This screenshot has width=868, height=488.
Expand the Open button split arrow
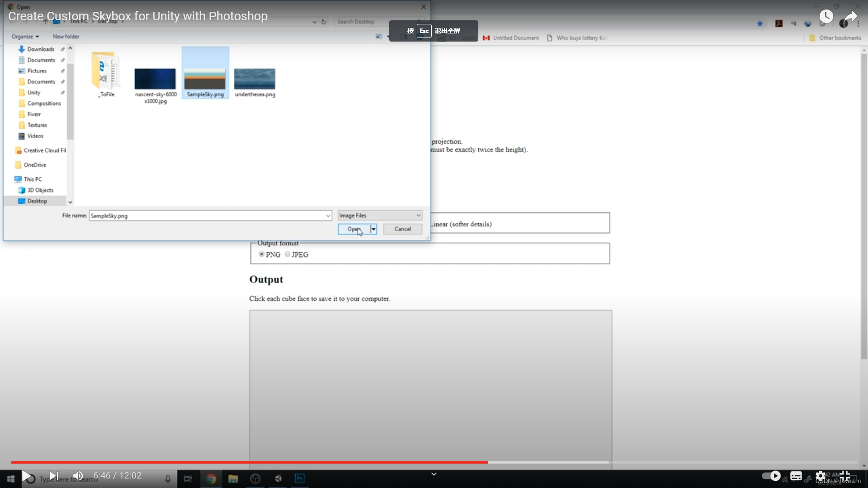(x=373, y=229)
